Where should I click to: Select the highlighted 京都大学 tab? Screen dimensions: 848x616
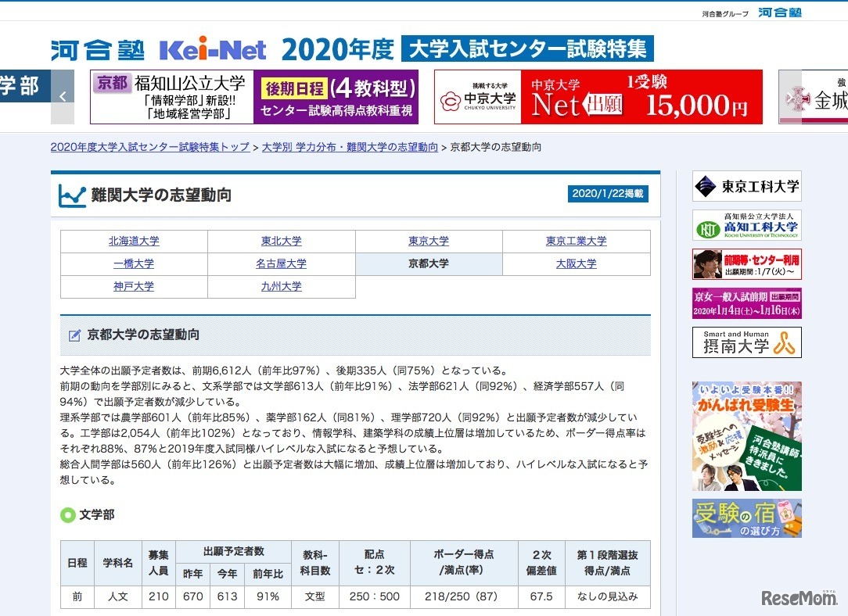[x=427, y=263]
